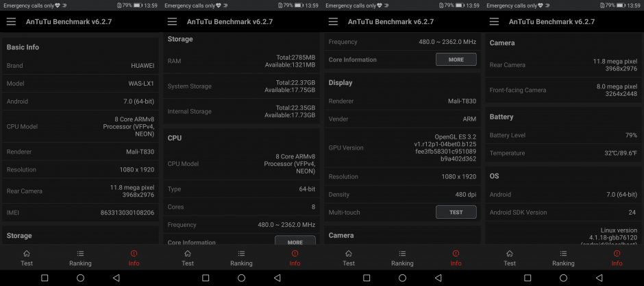Open hamburger menu on the Display screen
This screenshot has width=644, height=286.
333,22
